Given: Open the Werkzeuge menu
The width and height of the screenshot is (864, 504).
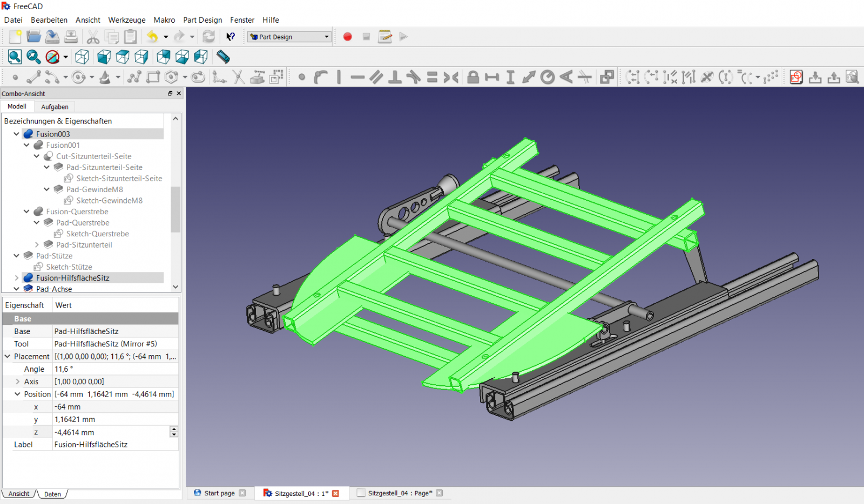Looking at the screenshot, I should pos(127,20).
